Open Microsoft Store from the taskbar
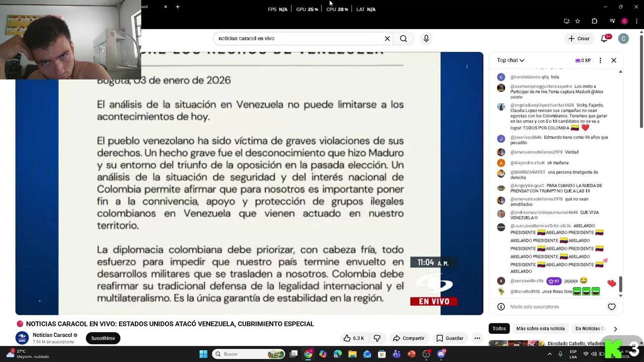Screen dimensions: 644x362 coord(382,354)
